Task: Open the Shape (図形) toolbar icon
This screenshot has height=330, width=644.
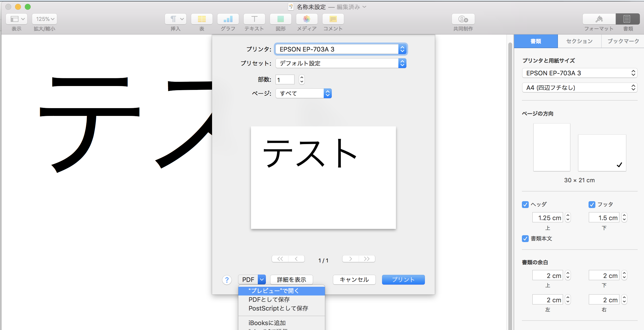Action: click(x=280, y=19)
